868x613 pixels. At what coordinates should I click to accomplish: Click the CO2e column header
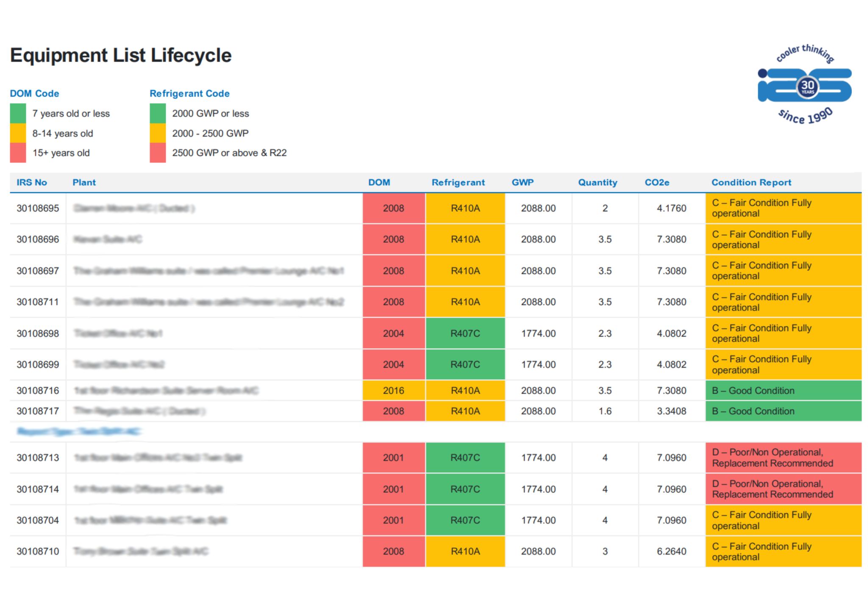pos(657,182)
